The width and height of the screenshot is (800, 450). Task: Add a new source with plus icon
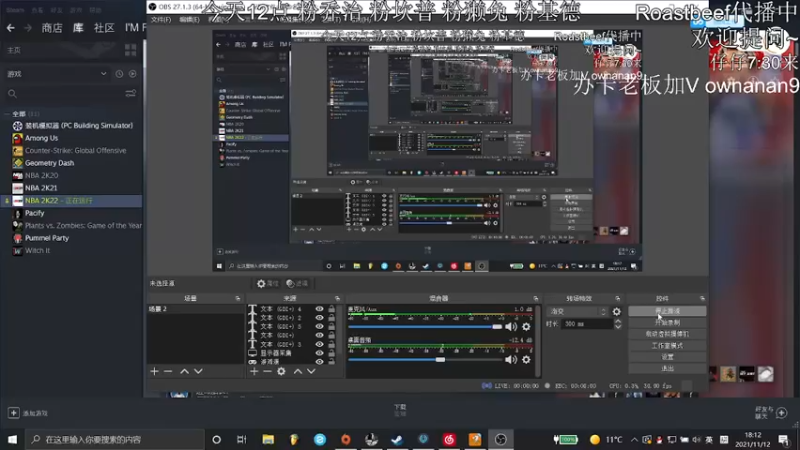click(254, 371)
